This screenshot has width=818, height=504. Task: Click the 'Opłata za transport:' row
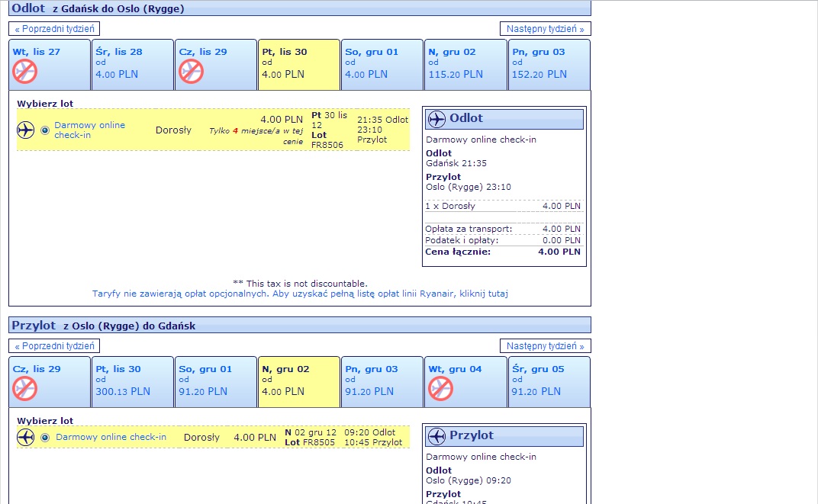click(x=503, y=229)
